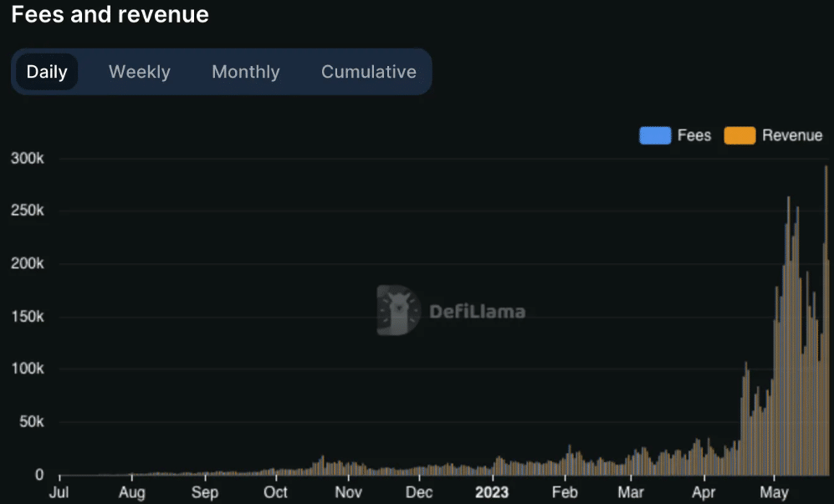The height and width of the screenshot is (504, 834).
Task: Click the 100k y-axis label
Action: (28, 369)
